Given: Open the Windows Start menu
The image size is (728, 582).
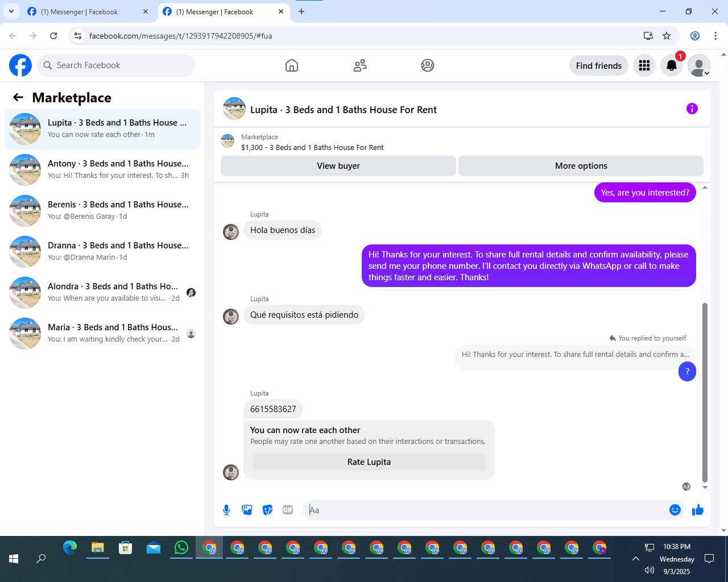Looking at the screenshot, I should [x=14, y=559].
